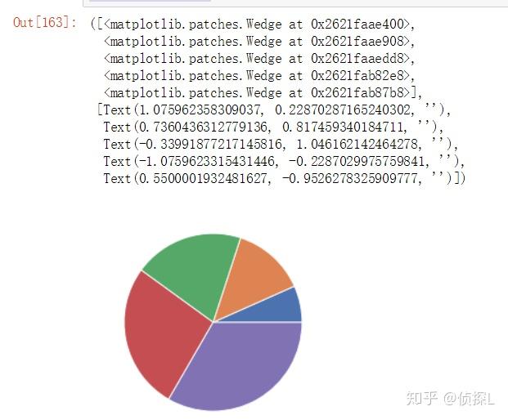Click Text line starting with -1.0759623315431446
Screen dimensions: 508x420
284,161
